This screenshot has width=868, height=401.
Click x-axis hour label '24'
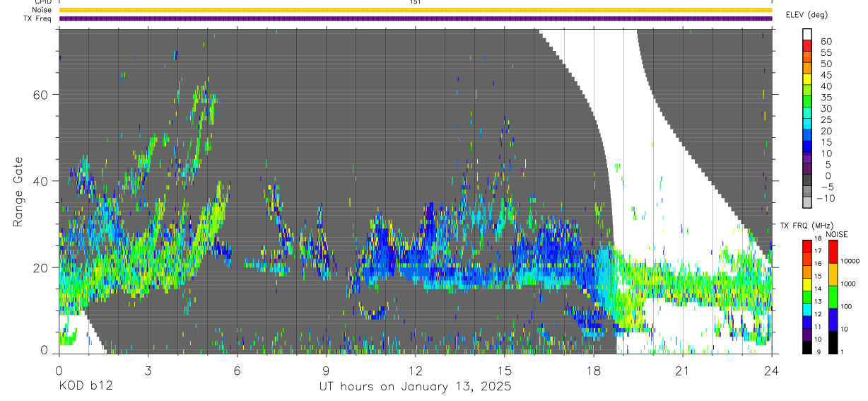[x=771, y=371]
